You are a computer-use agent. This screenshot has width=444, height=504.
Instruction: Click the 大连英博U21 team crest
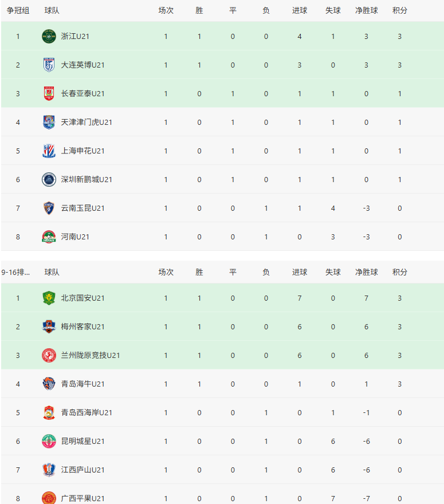tap(49, 65)
